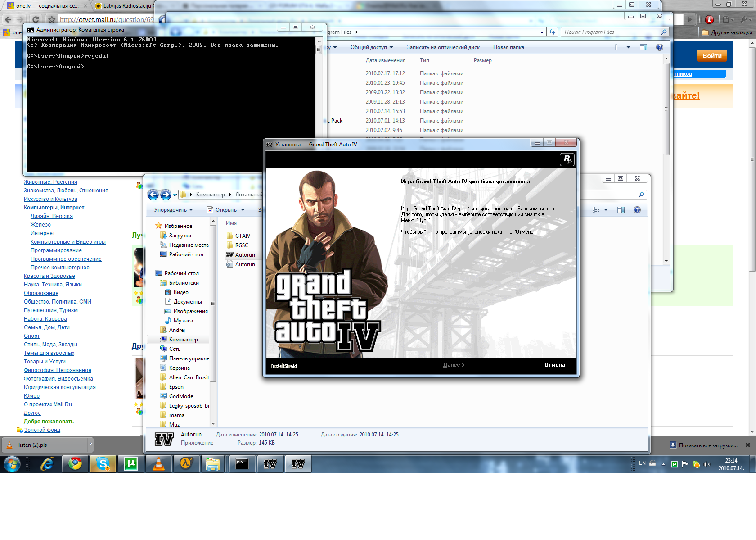Click the Chrome address bar URL
The image size is (756, 540).
pyautogui.click(x=107, y=20)
